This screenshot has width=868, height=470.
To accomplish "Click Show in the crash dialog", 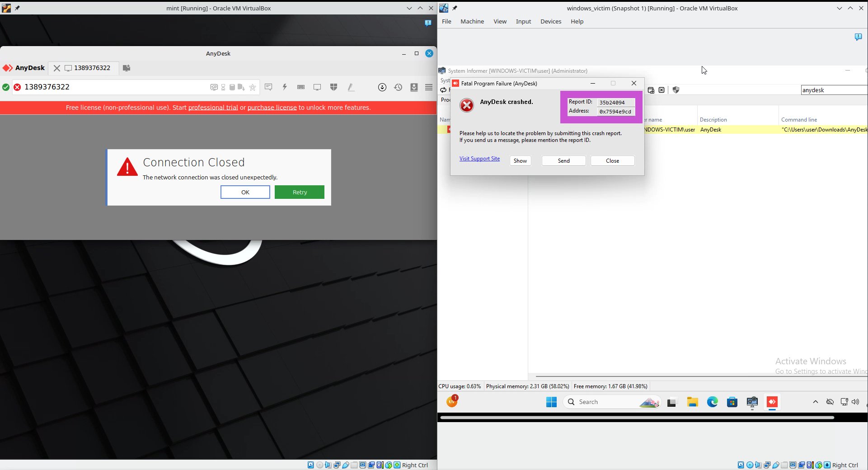I will click(520, 161).
